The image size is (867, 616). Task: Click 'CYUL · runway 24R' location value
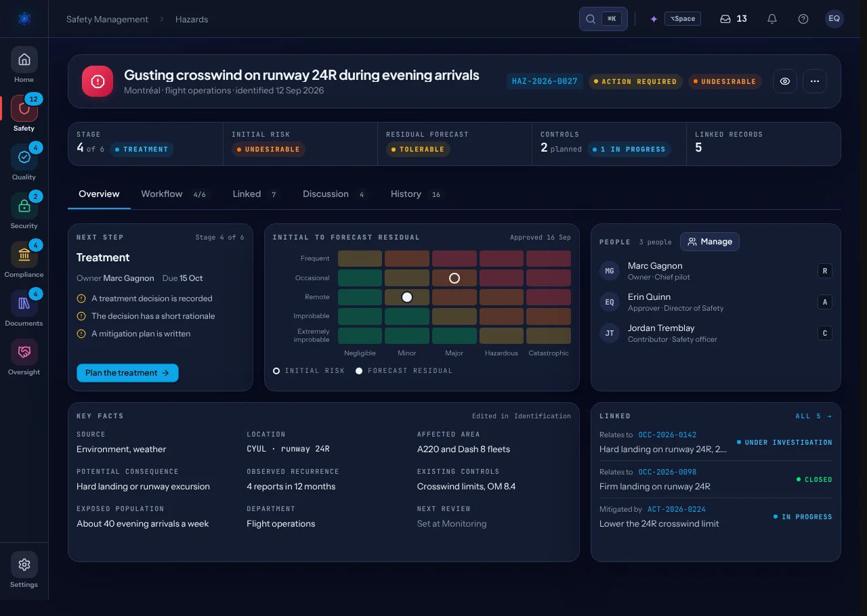click(x=288, y=449)
